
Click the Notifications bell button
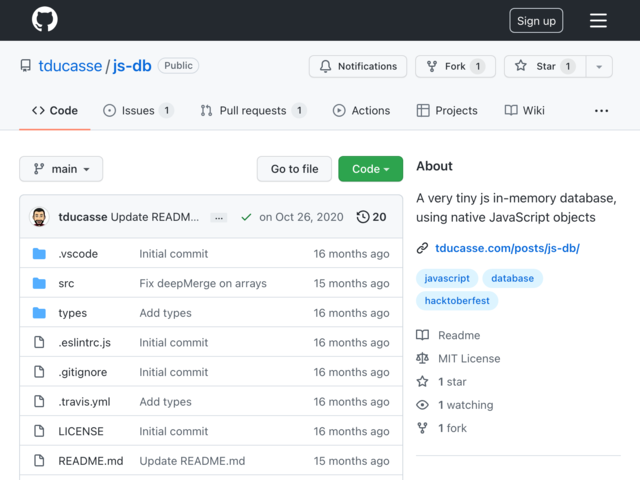click(x=358, y=66)
